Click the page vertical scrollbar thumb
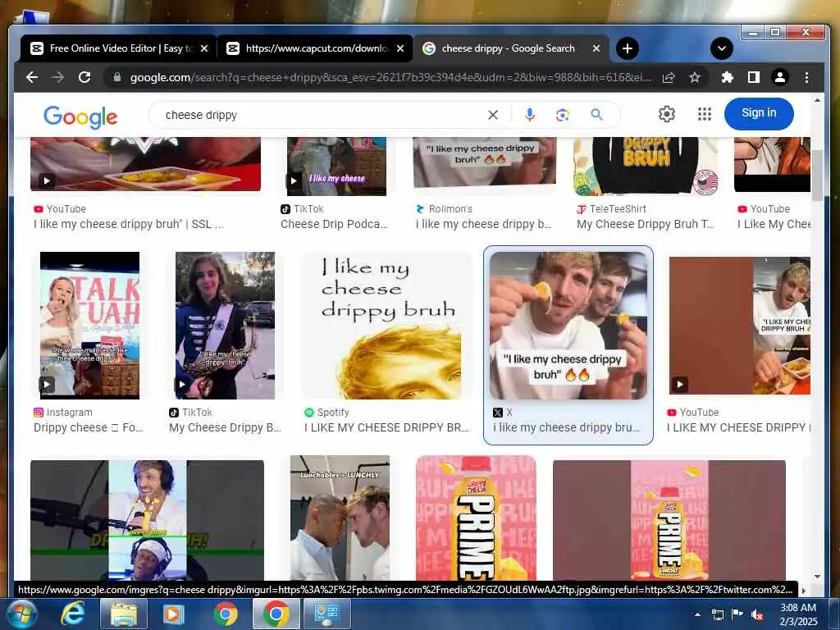Image resolution: width=840 pixels, height=630 pixels. pos(818,176)
